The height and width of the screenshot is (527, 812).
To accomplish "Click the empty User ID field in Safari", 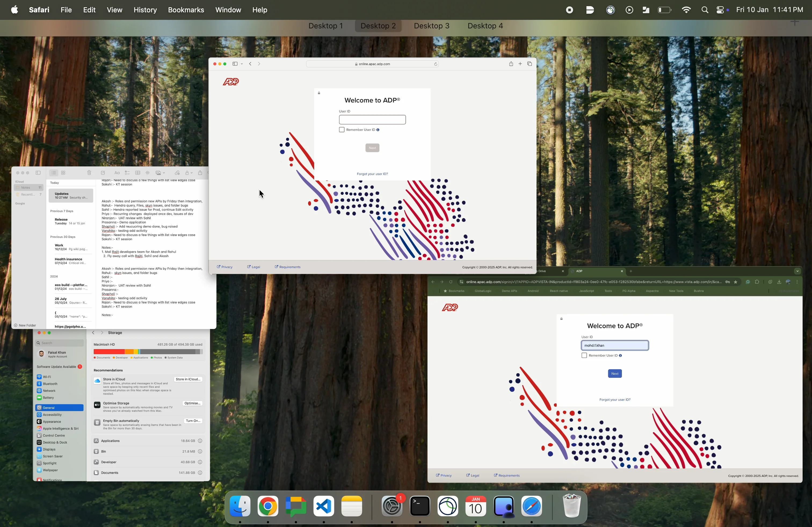I will point(372,120).
